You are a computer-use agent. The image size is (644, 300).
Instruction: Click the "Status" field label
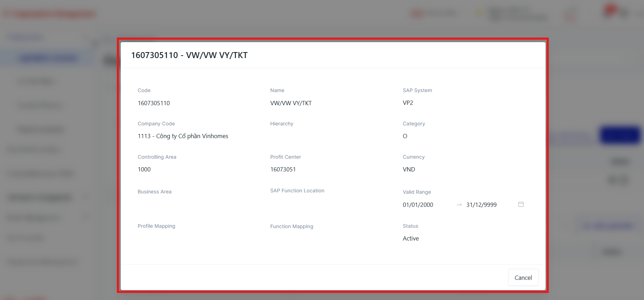(x=410, y=226)
